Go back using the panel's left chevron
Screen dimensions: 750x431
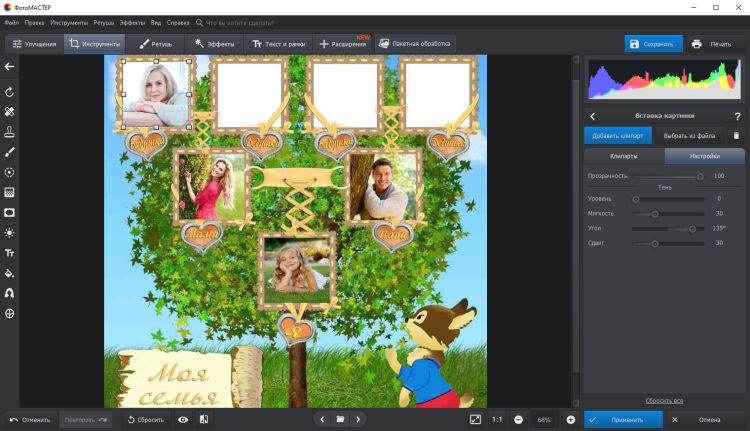point(593,117)
